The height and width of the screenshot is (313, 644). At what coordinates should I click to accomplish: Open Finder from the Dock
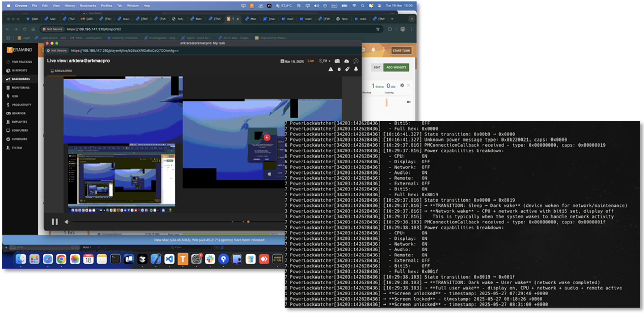coord(21,259)
